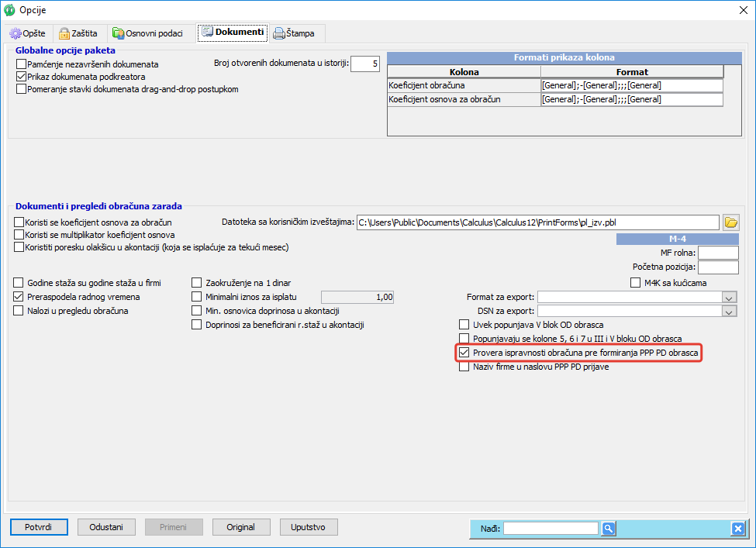Expand the Format za export dropdown
This screenshot has width=756, height=548.
[x=728, y=297]
